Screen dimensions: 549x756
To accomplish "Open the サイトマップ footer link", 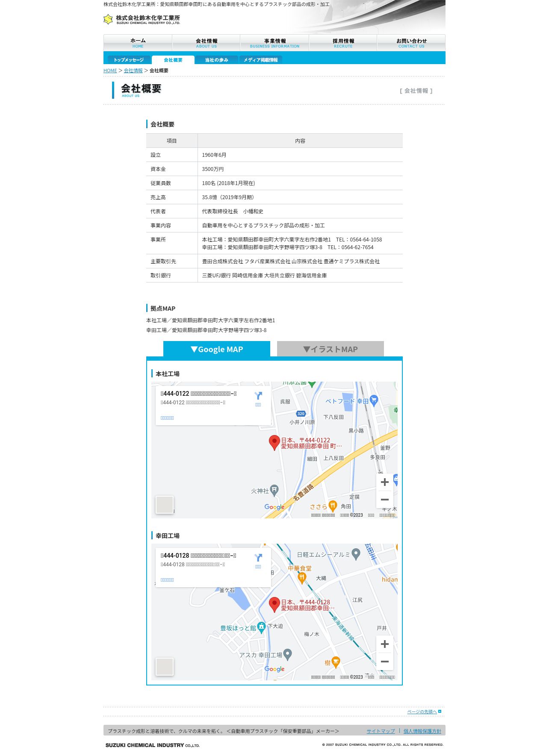I will (x=381, y=731).
